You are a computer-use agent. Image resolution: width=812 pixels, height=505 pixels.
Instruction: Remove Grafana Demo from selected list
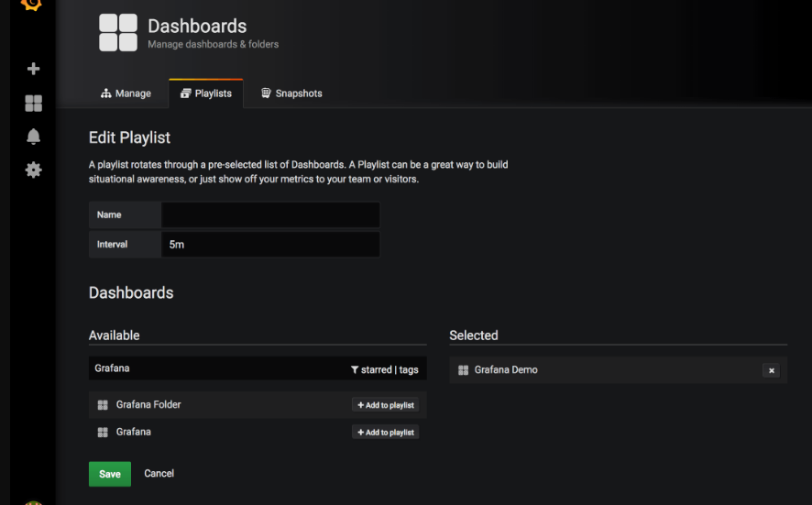click(x=771, y=370)
